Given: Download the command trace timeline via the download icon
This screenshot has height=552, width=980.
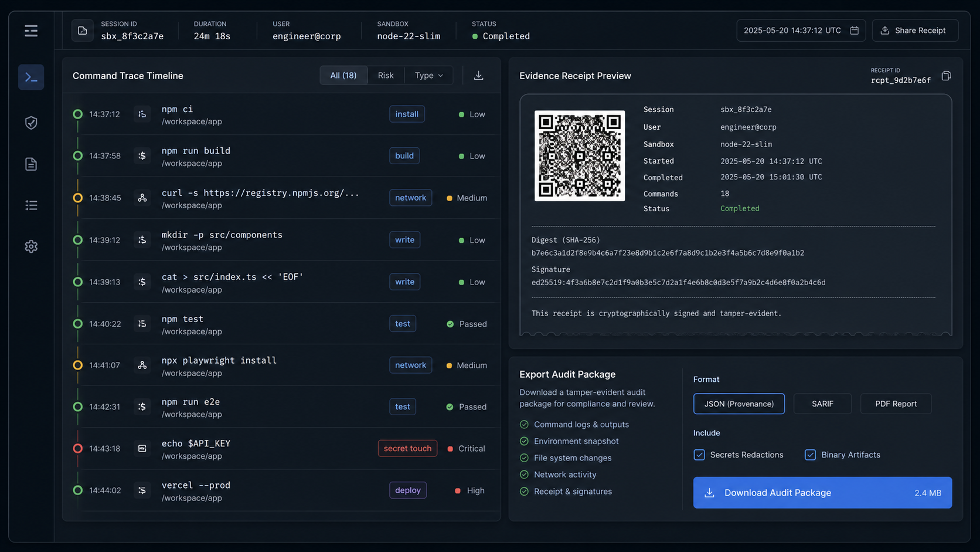Looking at the screenshot, I should tap(478, 76).
